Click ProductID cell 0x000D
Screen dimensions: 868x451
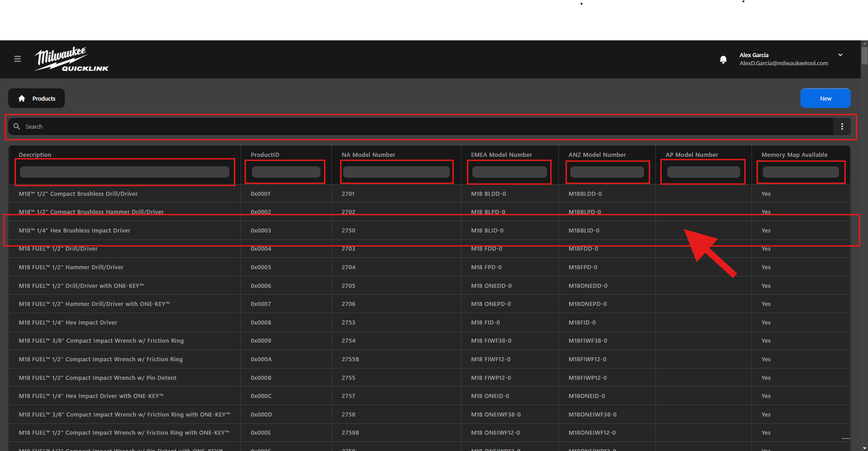coord(261,414)
